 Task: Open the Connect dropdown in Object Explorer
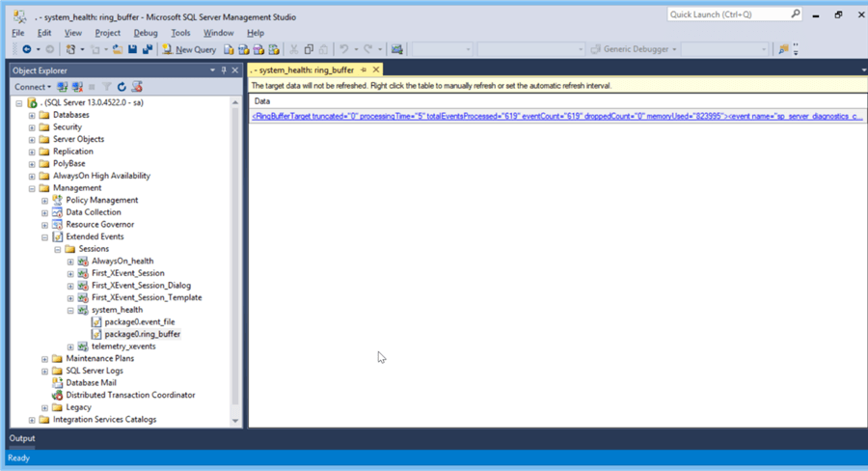pyautogui.click(x=33, y=87)
